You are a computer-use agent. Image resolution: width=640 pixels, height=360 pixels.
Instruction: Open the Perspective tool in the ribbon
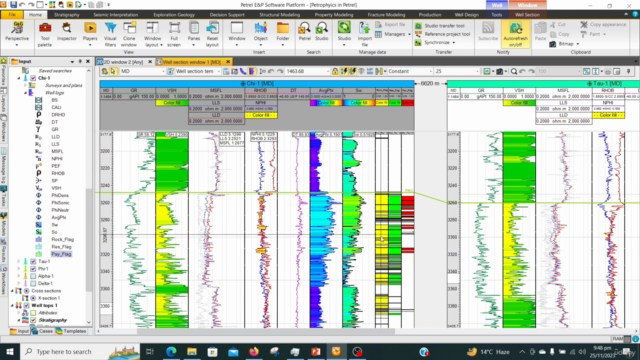tap(17, 33)
